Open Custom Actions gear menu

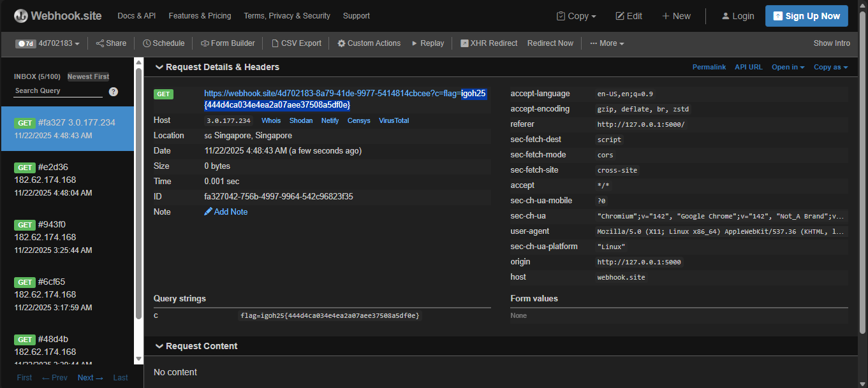pyautogui.click(x=369, y=43)
